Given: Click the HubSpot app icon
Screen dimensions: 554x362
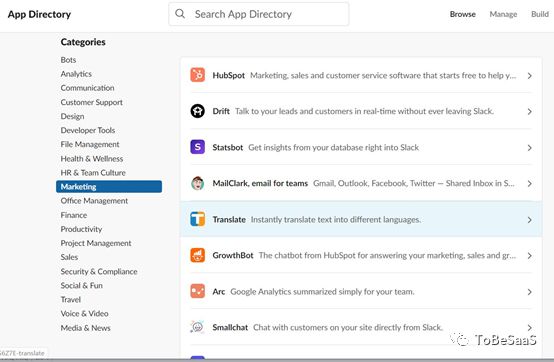Looking at the screenshot, I should [198, 75].
